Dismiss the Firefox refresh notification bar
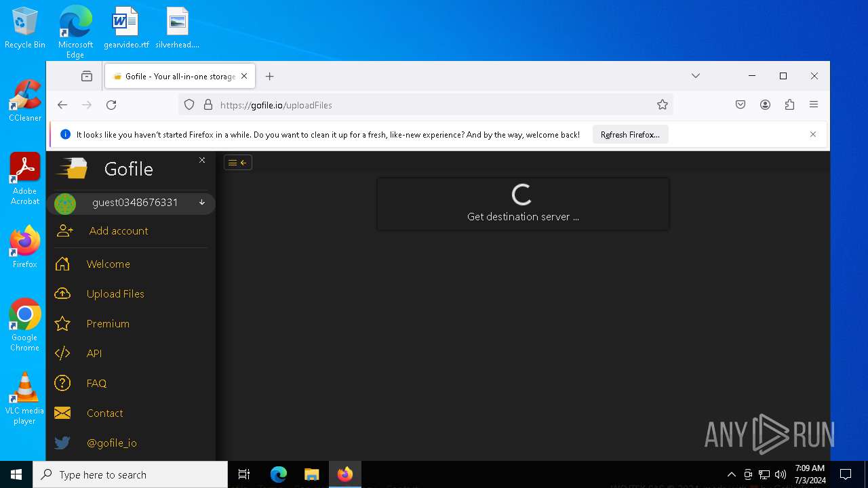The image size is (868, 488). [x=813, y=134]
